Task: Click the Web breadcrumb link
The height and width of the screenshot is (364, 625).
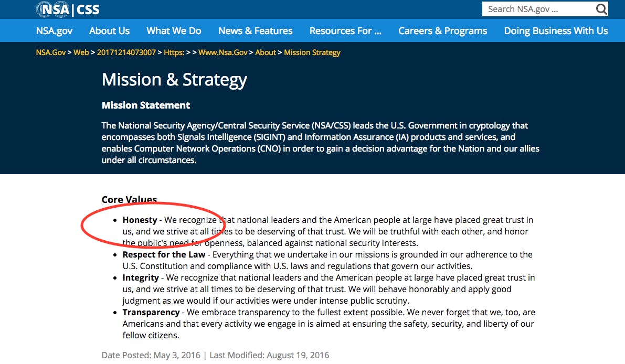Action: [81, 52]
